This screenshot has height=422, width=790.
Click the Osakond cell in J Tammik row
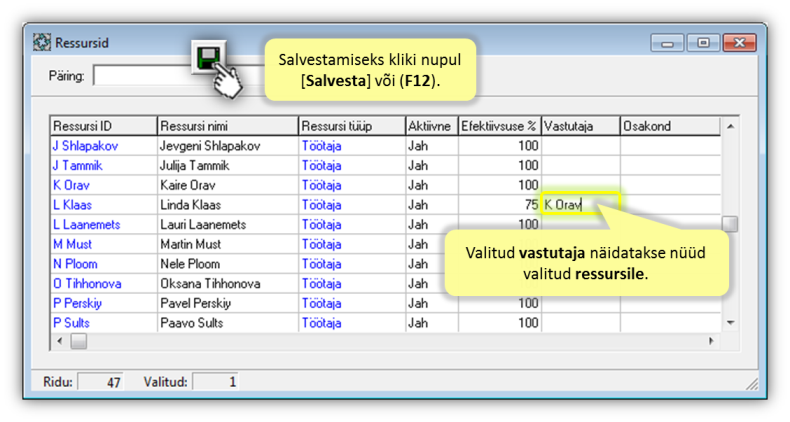coord(670,166)
